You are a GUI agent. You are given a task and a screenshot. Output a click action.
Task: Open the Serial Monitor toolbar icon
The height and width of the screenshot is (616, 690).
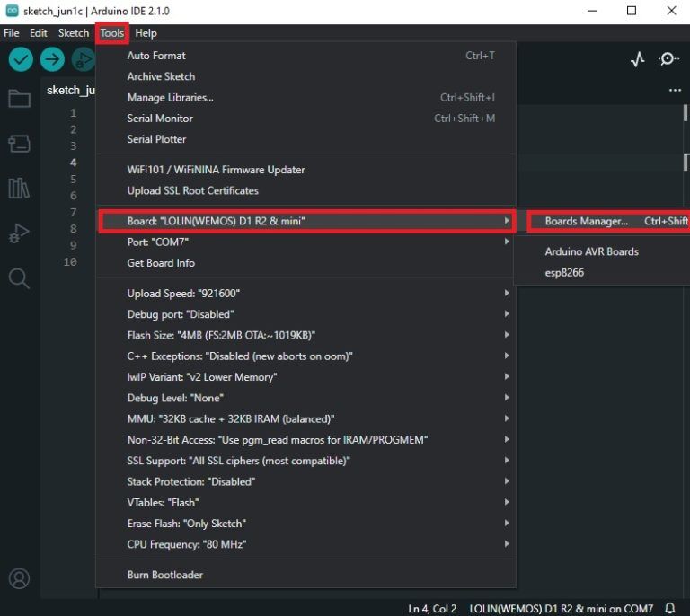[x=668, y=59]
